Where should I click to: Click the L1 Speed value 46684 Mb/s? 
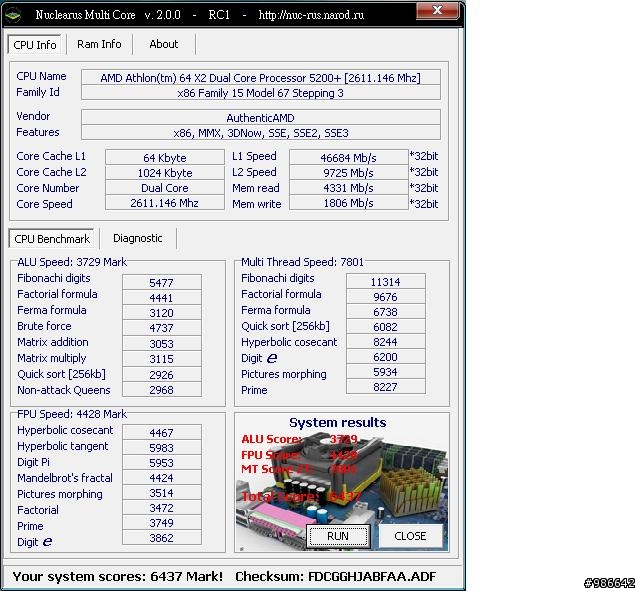click(x=348, y=158)
